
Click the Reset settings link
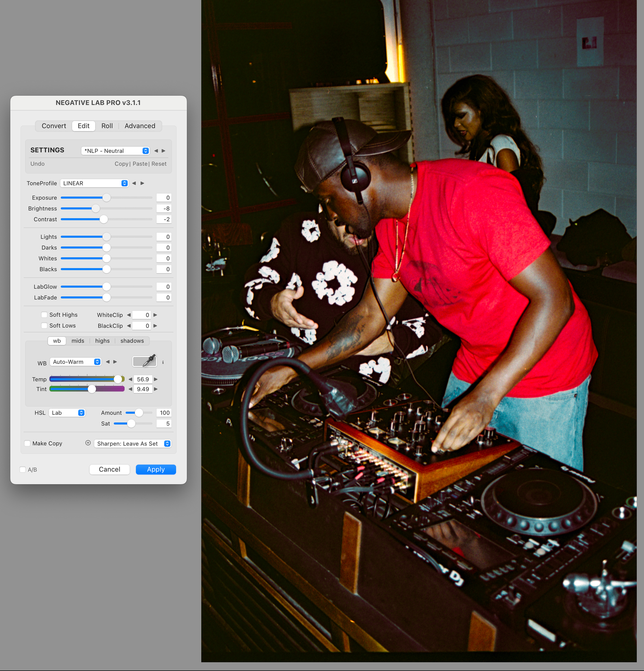coord(159,164)
